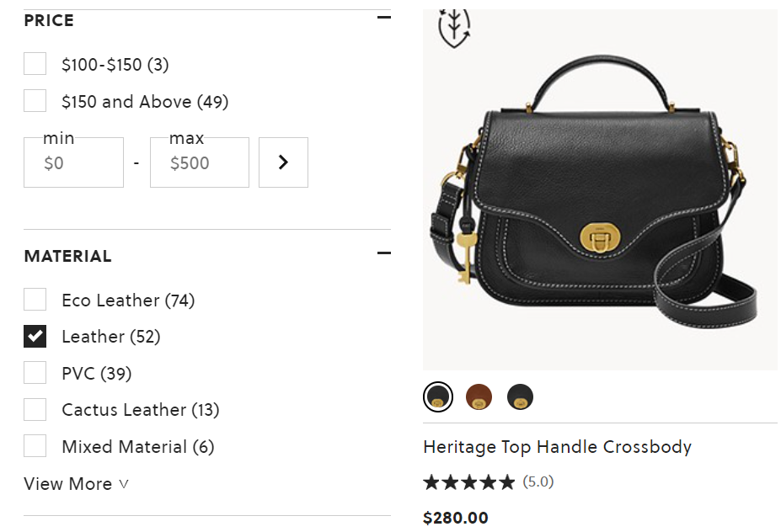This screenshot has width=781, height=532.
Task: Expand View More material options
Action: [x=76, y=484]
